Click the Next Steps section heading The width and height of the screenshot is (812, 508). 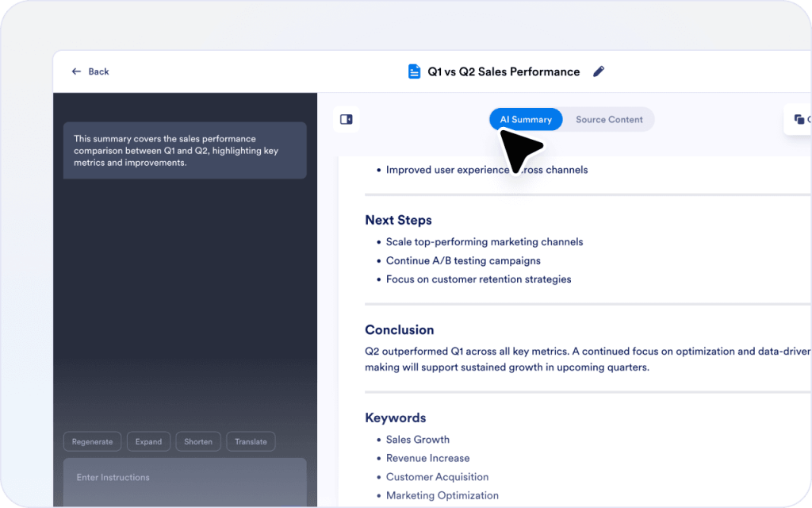click(397, 220)
